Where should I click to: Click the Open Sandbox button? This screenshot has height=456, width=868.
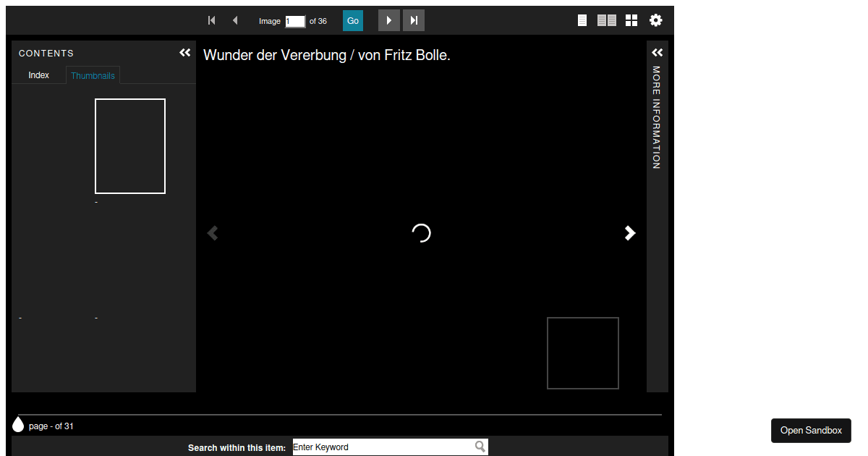[x=810, y=430]
